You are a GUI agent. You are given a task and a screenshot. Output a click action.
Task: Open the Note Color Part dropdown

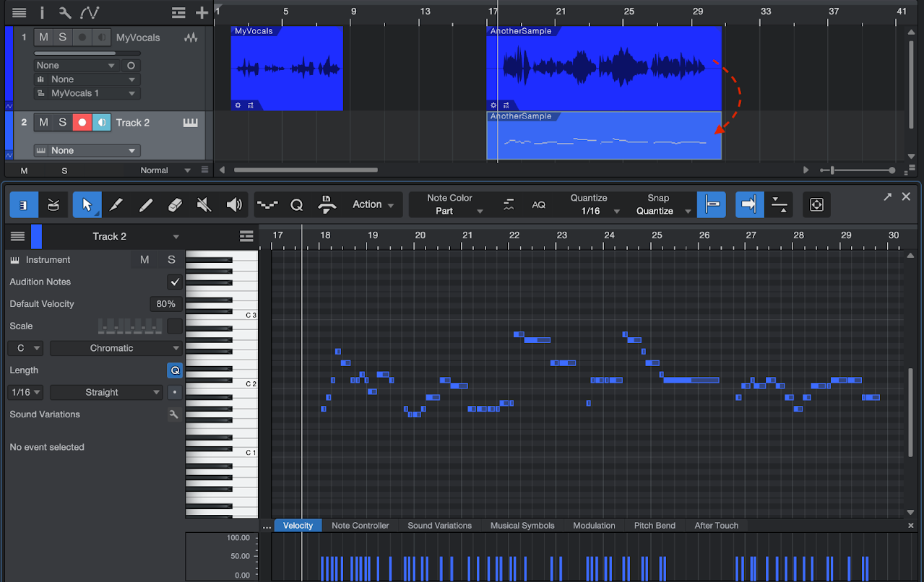click(455, 209)
